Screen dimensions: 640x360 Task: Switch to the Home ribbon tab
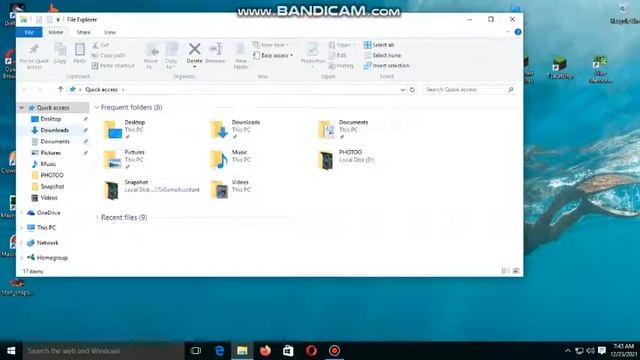pos(56,32)
